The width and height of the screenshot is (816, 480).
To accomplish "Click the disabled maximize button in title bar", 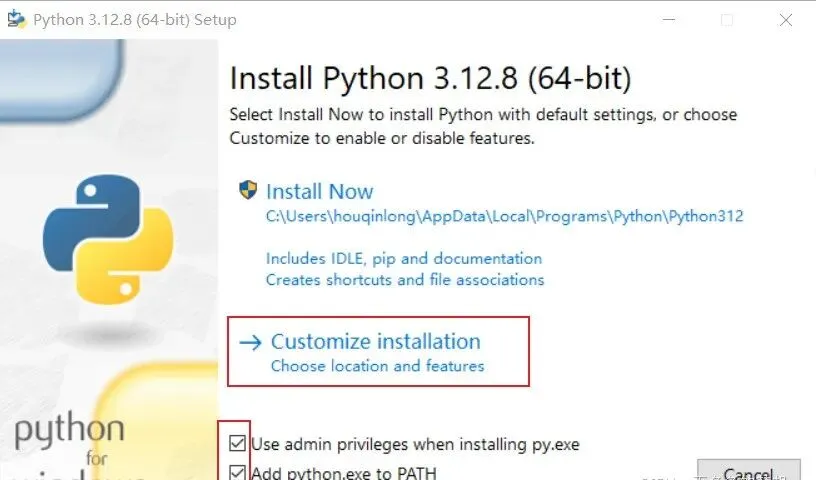I will tap(727, 20).
